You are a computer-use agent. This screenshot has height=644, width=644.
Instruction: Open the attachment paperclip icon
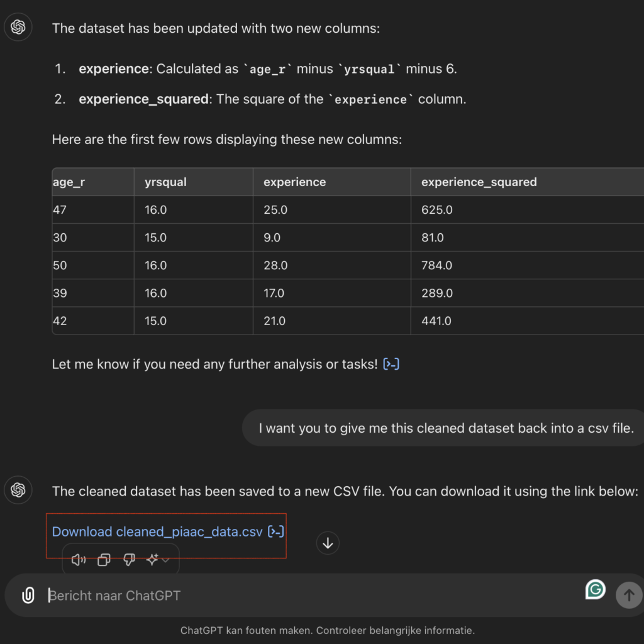click(x=27, y=595)
